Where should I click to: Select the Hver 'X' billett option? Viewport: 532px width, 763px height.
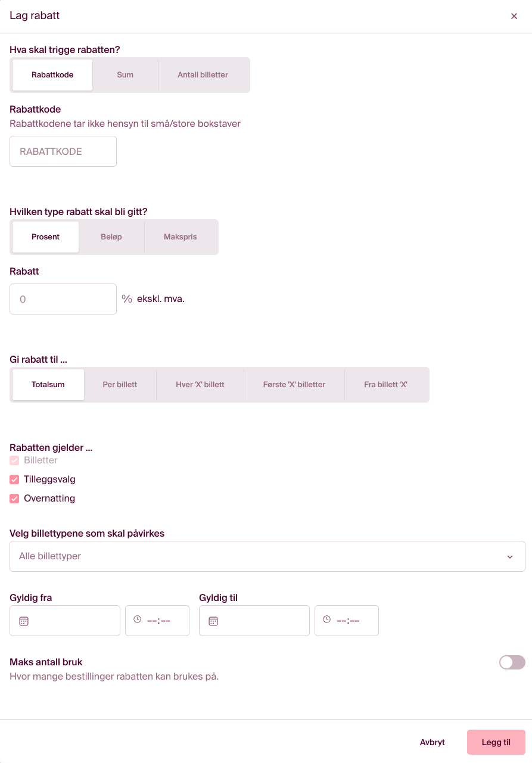[x=200, y=385]
